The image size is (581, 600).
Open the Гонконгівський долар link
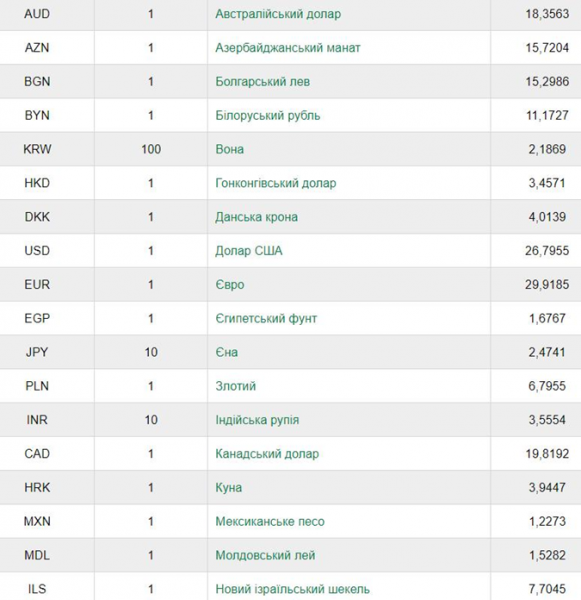276,183
